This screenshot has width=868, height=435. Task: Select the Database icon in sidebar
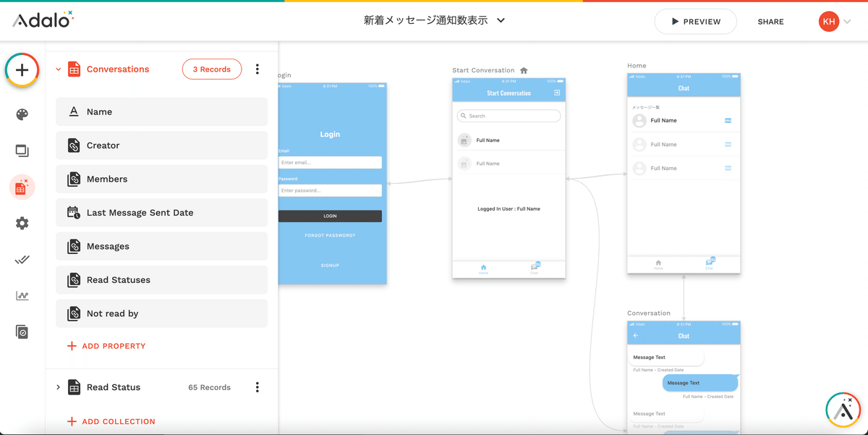(22, 187)
